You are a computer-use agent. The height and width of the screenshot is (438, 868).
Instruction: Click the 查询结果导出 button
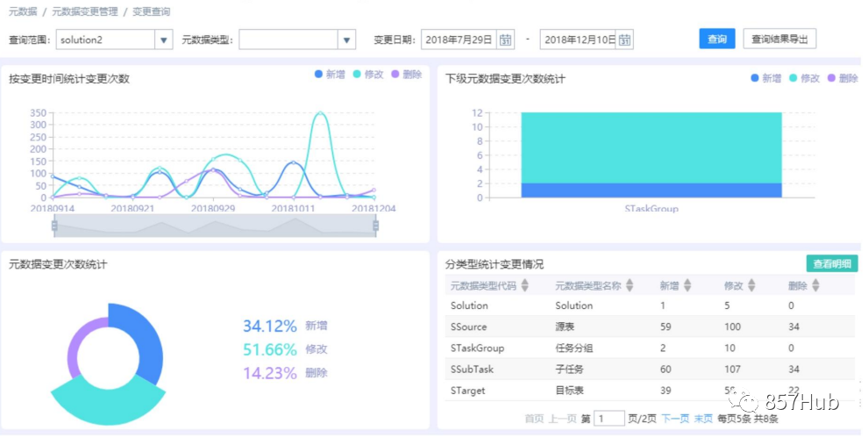[779, 39]
